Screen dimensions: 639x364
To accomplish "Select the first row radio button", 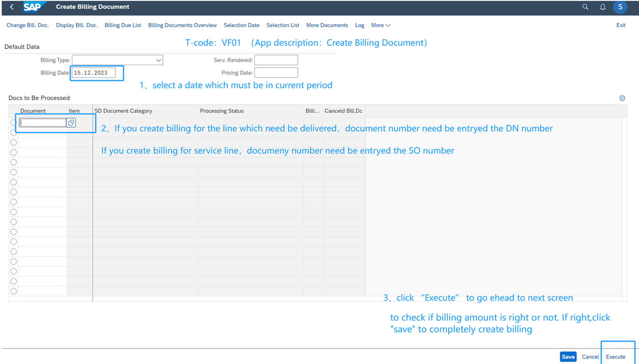I will coord(13,123).
